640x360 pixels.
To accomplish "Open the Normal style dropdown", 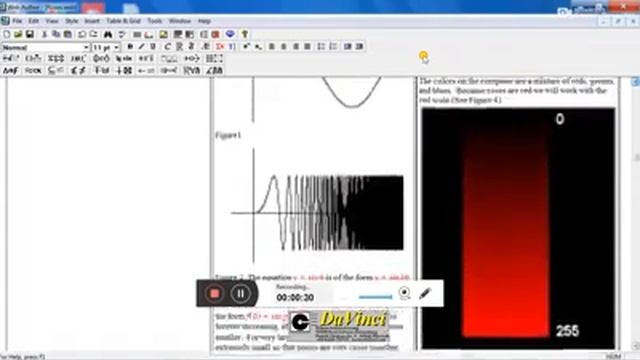I will [x=86, y=47].
